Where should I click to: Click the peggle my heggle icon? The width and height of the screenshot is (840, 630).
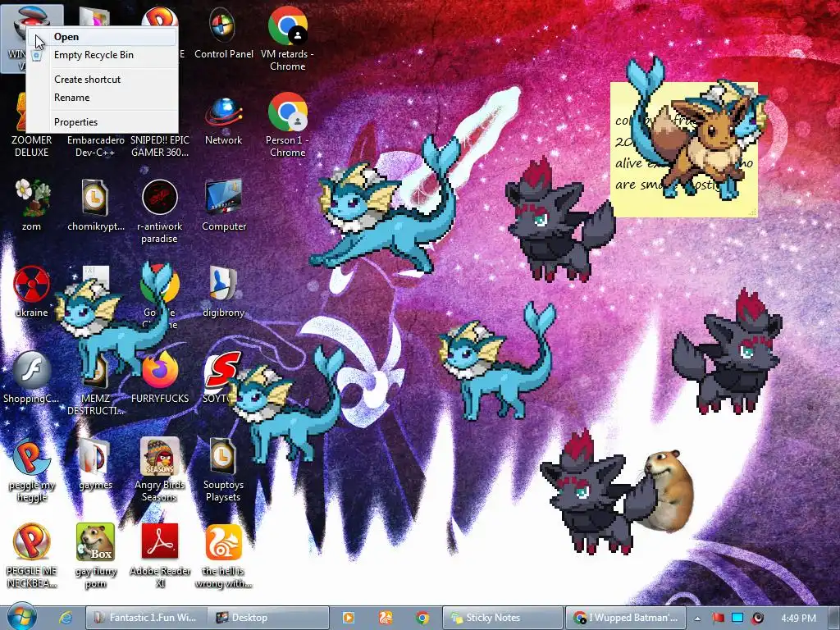pos(32,470)
